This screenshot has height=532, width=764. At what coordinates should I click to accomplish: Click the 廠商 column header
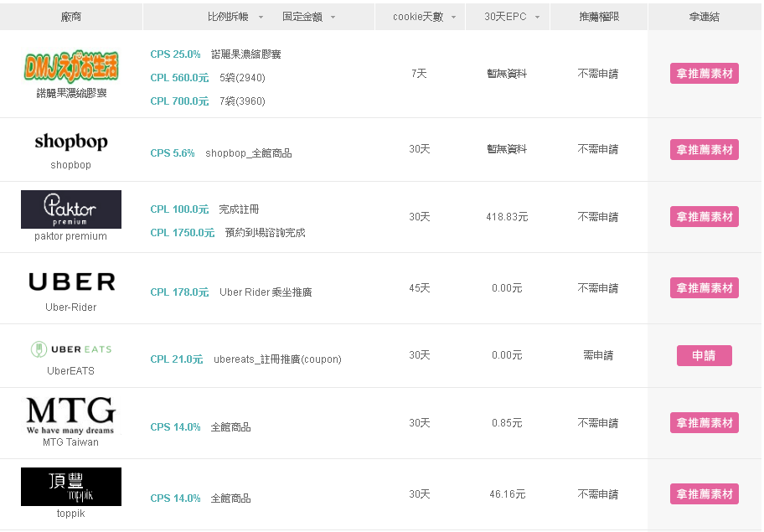pos(71,17)
